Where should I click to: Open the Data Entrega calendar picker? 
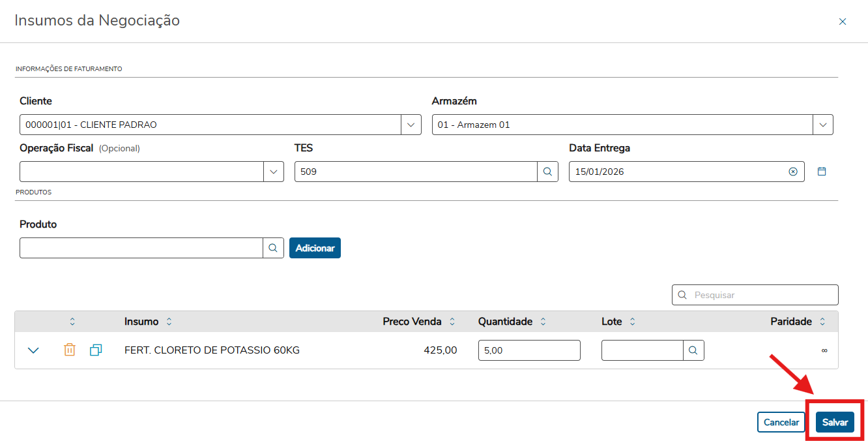click(x=822, y=172)
